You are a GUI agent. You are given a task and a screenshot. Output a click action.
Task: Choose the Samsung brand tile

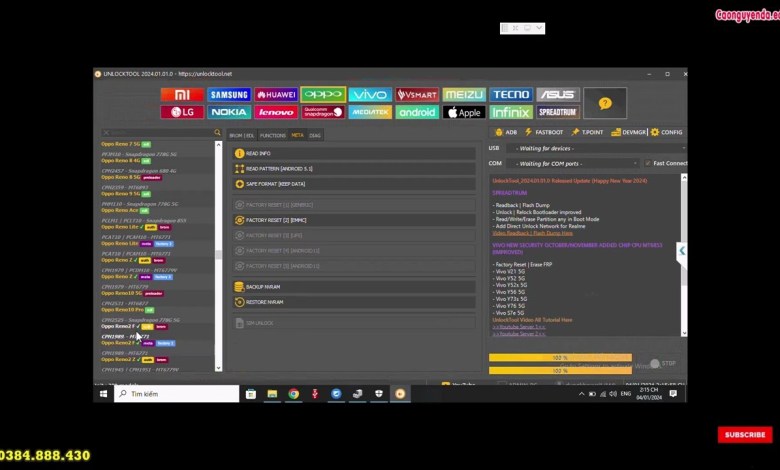pos(229,95)
